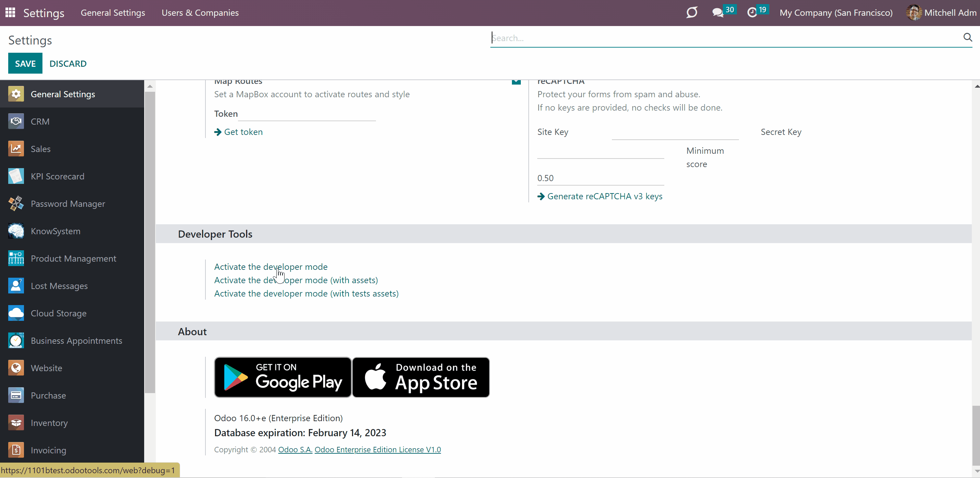This screenshot has height=478, width=980.
Task: Click the sidebar scrollbar thumb
Action: [x=150, y=242]
